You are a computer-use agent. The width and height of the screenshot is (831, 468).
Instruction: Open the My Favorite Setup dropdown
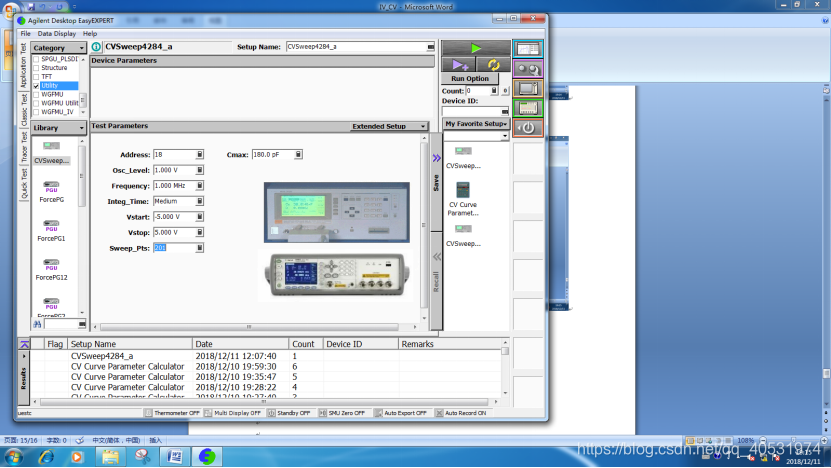476,123
